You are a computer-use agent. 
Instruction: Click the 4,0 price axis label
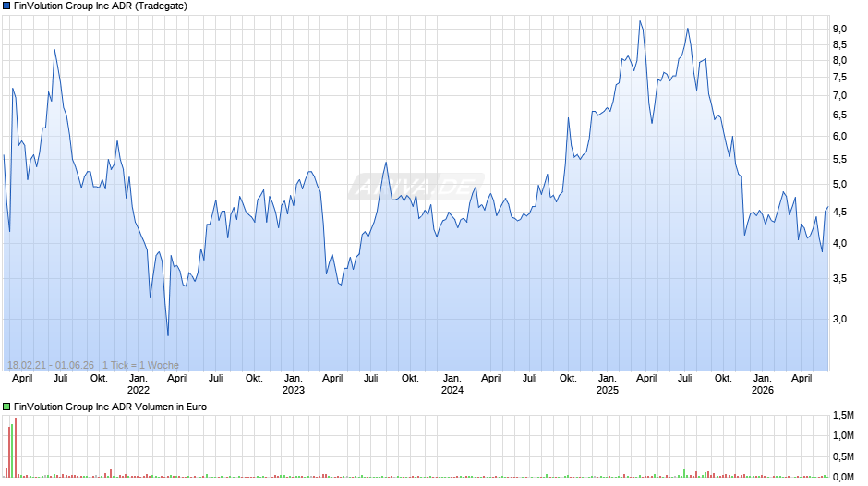(x=839, y=243)
